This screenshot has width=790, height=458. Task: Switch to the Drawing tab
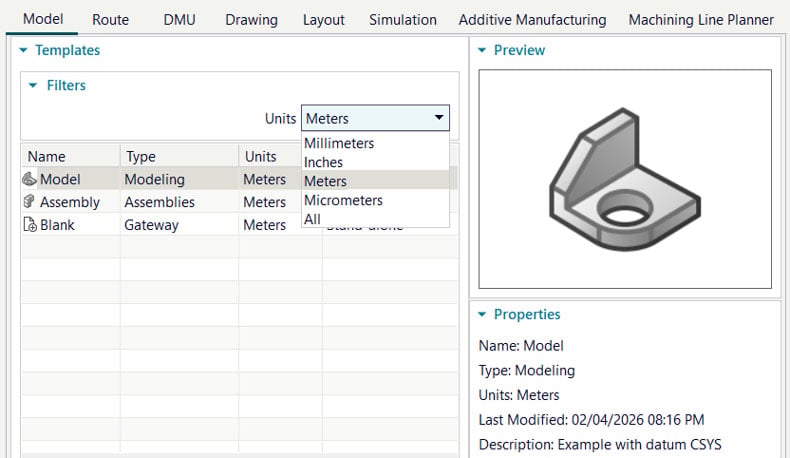click(x=251, y=20)
